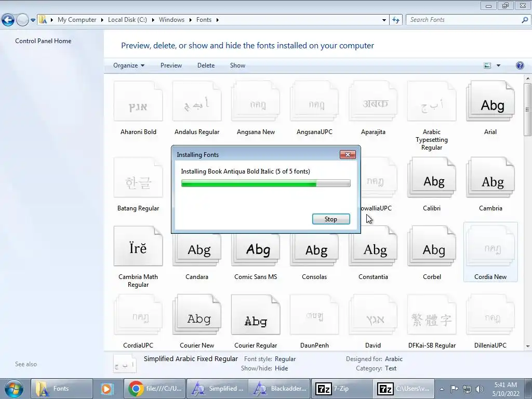Select the Andalus Regular font icon
The width and height of the screenshot is (532, 399).
pos(197,101)
